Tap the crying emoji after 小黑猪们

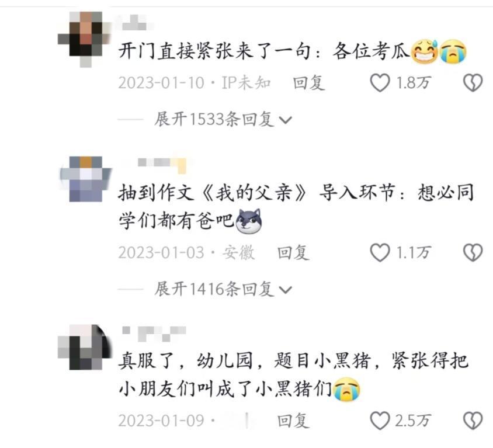(346, 390)
